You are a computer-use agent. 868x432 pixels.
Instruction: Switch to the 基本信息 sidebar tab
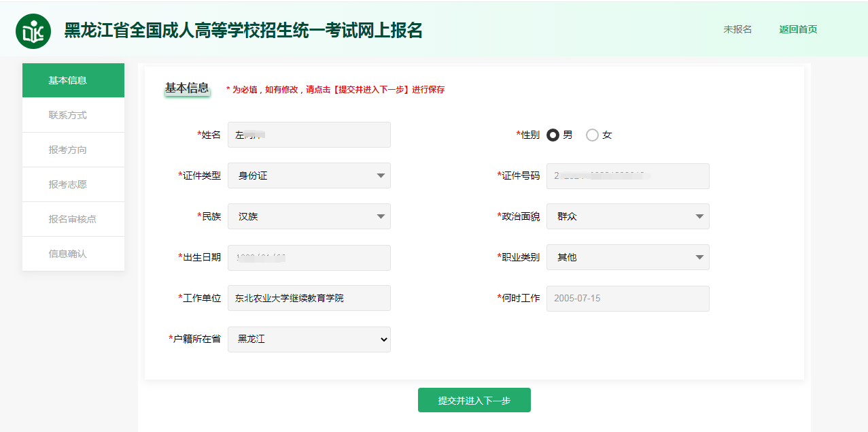tap(73, 80)
